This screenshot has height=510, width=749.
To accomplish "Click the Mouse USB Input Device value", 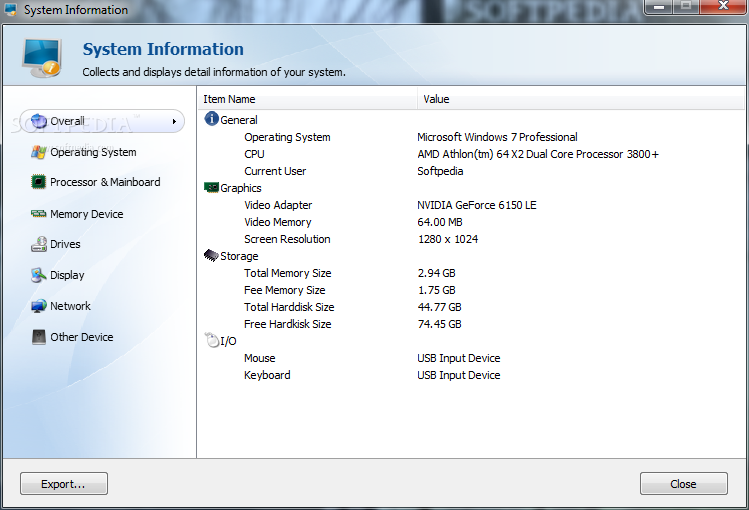I will click(x=459, y=358).
